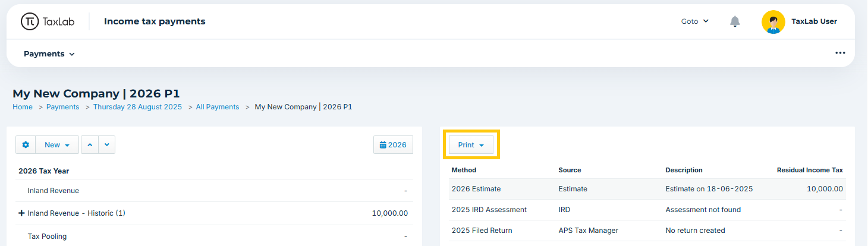868x246 pixels.
Task: Click the TaxLab pi logo
Action: pyautogui.click(x=30, y=21)
